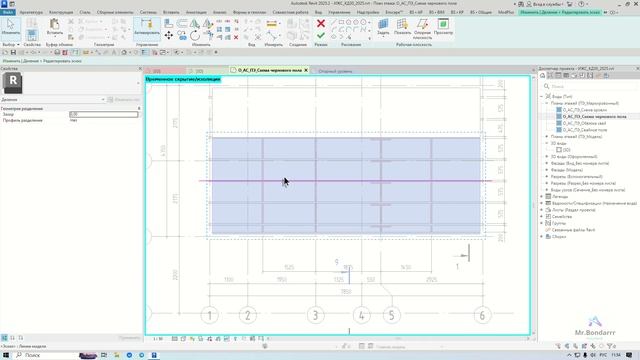Select the Move tool with four arrows
Viewport: 640px width, 360px height.
(168, 36)
